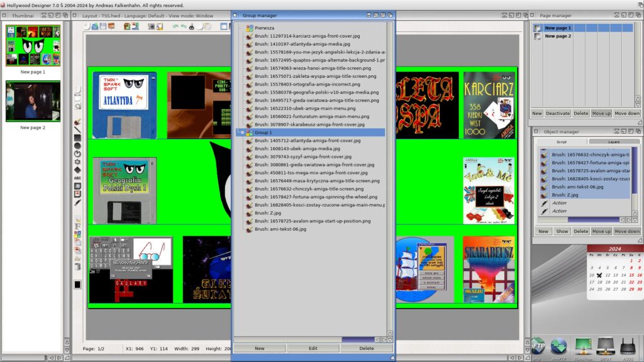
Task: Click Move down in Object manager
Action: point(627,231)
